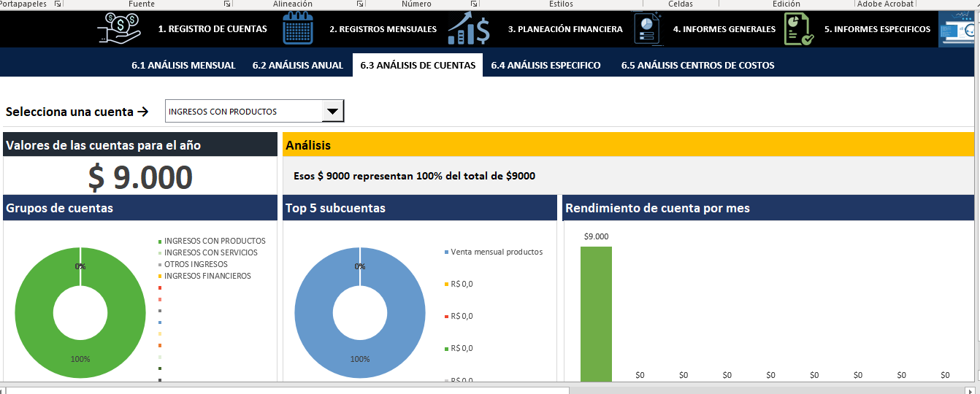This screenshot has width=980, height=394.
Task: Click the 'Esos $ 9000 representan 100%' analysis text
Action: tap(414, 176)
